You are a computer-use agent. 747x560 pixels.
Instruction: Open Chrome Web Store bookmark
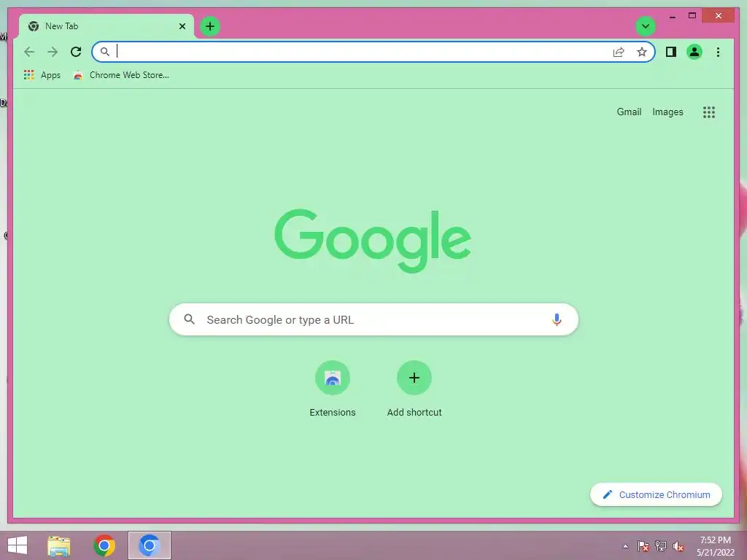121,75
